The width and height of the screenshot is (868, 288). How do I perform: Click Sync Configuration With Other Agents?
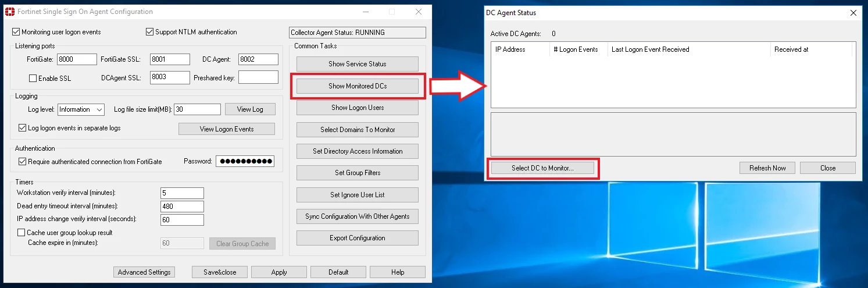[x=358, y=216]
